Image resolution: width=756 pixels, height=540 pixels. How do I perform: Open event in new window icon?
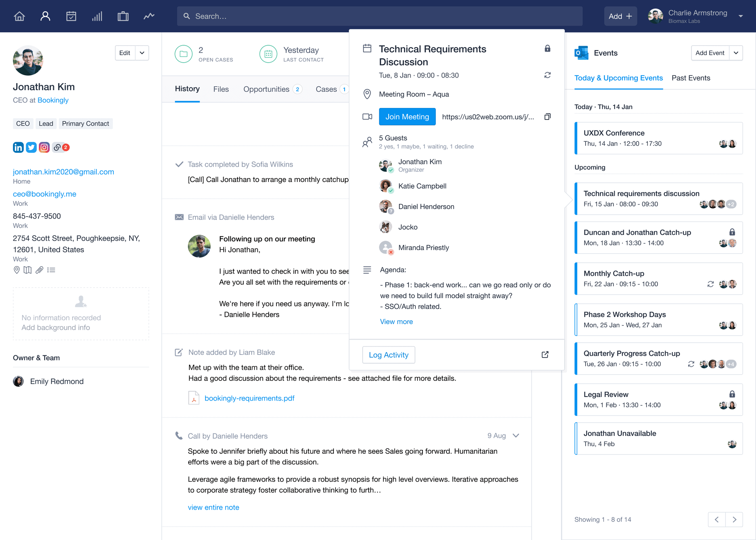click(x=545, y=354)
